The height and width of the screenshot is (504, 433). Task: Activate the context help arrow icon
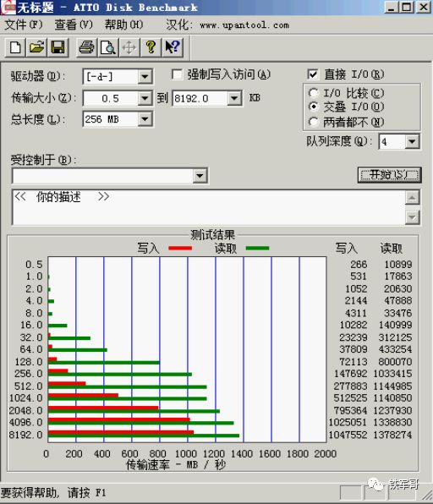173,47
